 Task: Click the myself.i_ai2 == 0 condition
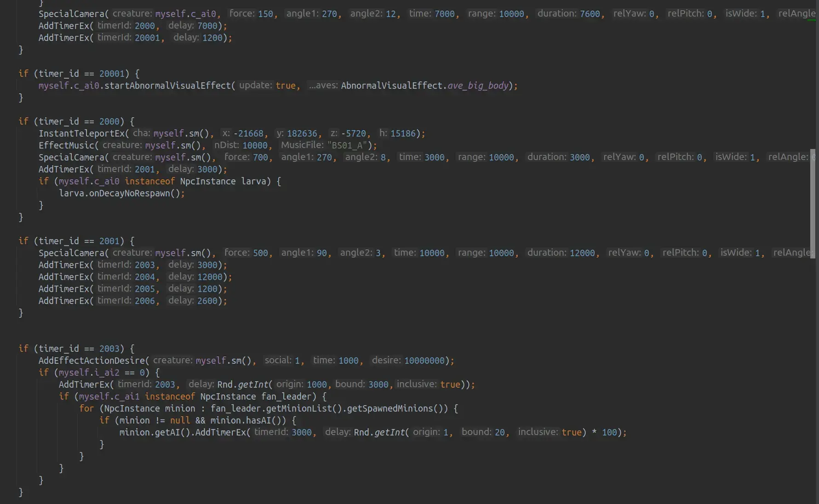(x=102, y=372)
